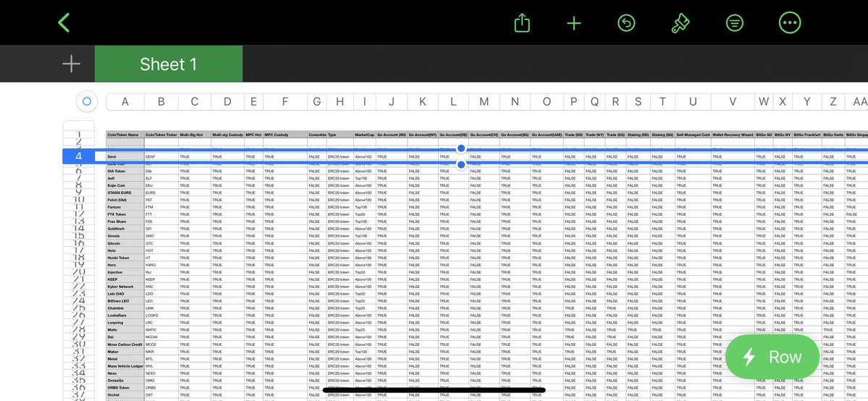
Task: Select the Lido DAO cell
Action: coord(125,294)
